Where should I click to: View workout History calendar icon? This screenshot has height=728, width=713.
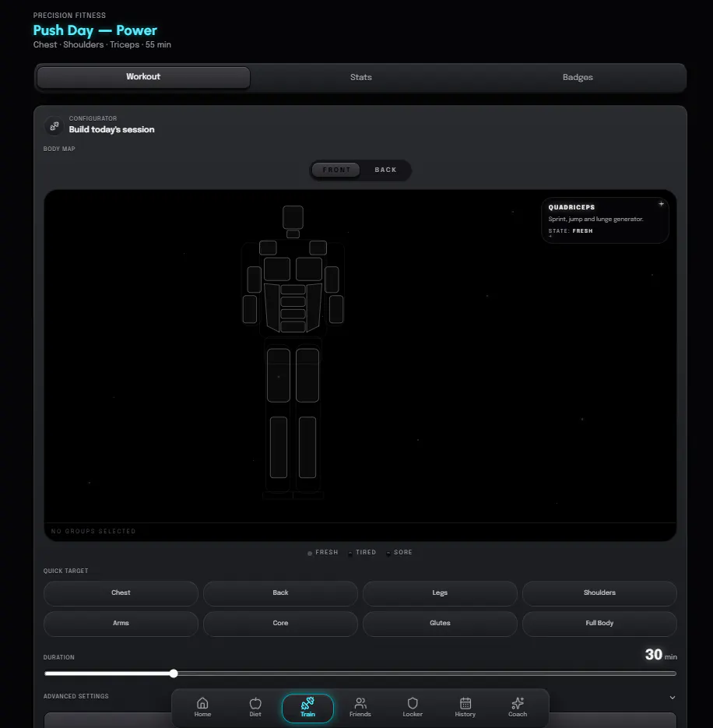click(x=465, y=703)
